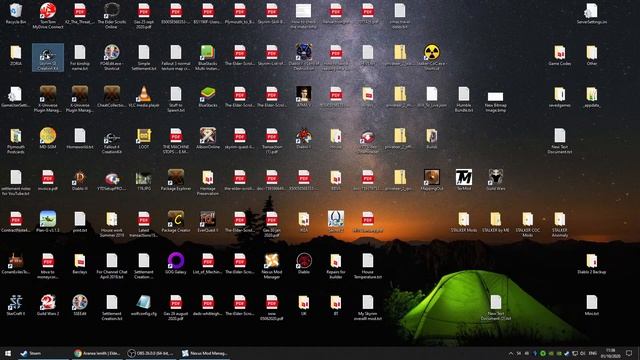
Task: Select the Package Explorer shortcut
Action: pyautogui.click(x=176, y=180)
